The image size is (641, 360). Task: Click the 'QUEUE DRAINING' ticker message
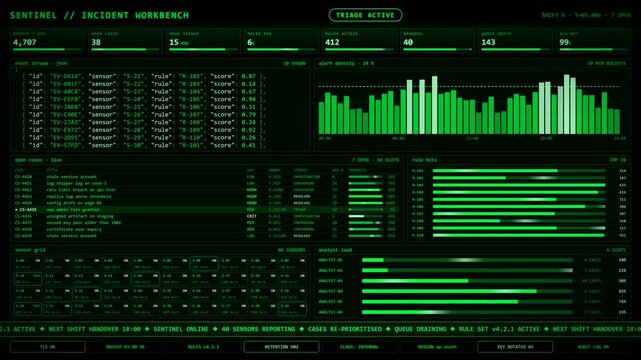click(x=420, y=329)
